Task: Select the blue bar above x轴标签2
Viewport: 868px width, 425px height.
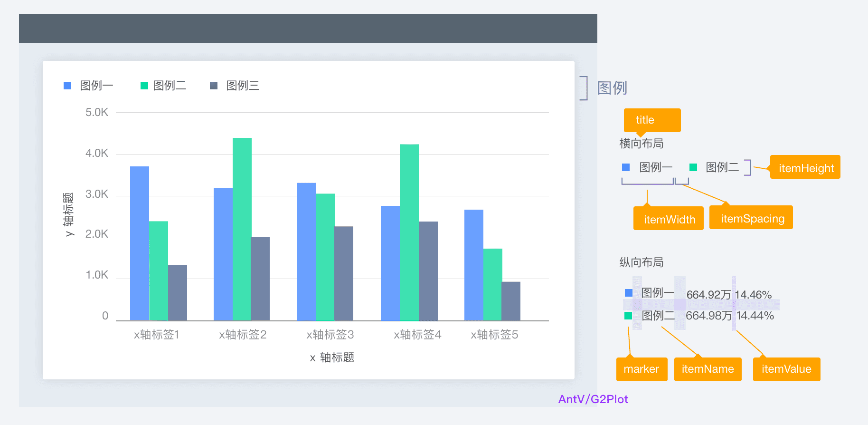Action: tap(223, 254)
